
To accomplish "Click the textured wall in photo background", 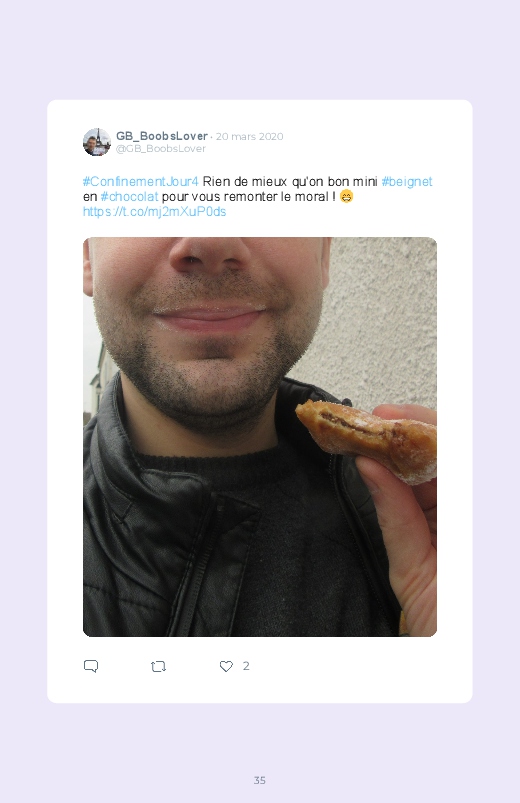I will click(382, 318).
